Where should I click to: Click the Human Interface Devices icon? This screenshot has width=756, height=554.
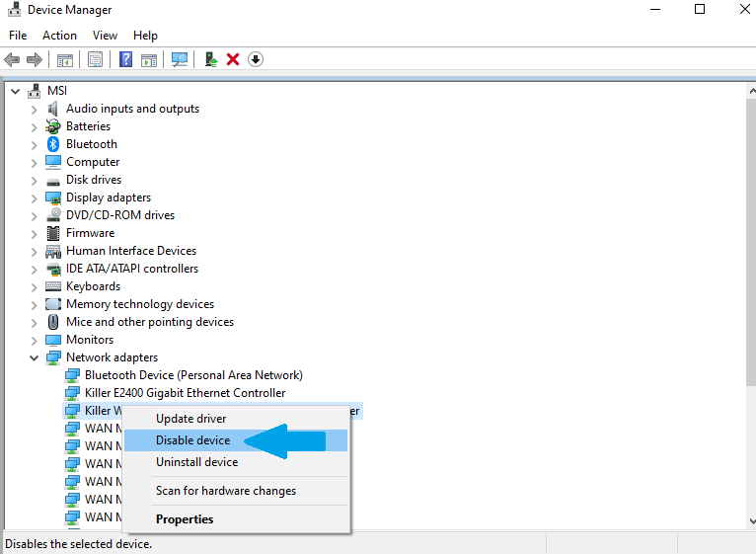tap(53, 251)
